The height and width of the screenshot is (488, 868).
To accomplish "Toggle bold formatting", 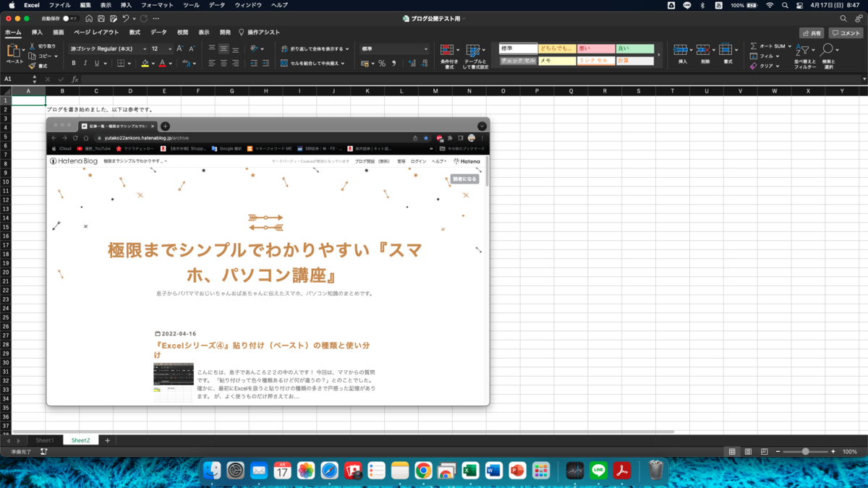I will 73,63.
